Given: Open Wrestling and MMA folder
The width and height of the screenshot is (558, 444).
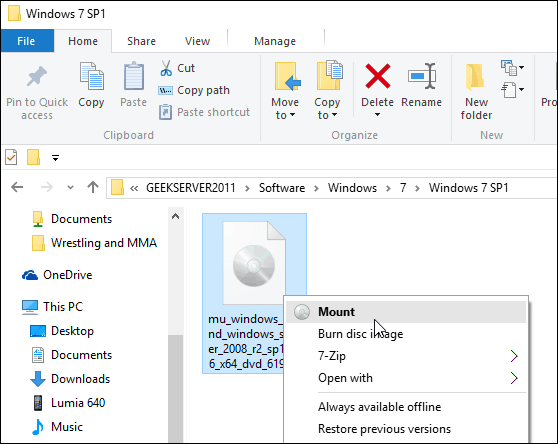Looking at the screenshot, I should (94, 243).
